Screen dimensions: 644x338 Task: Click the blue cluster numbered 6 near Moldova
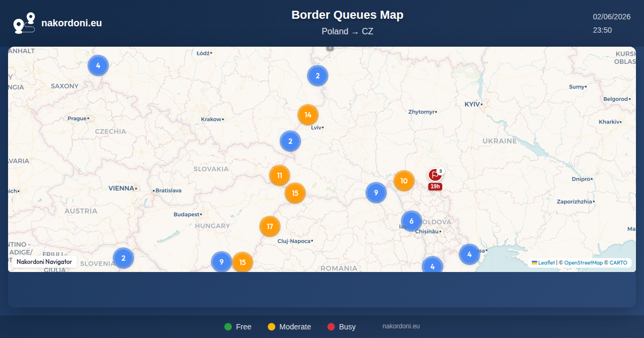tap(412, 221)
